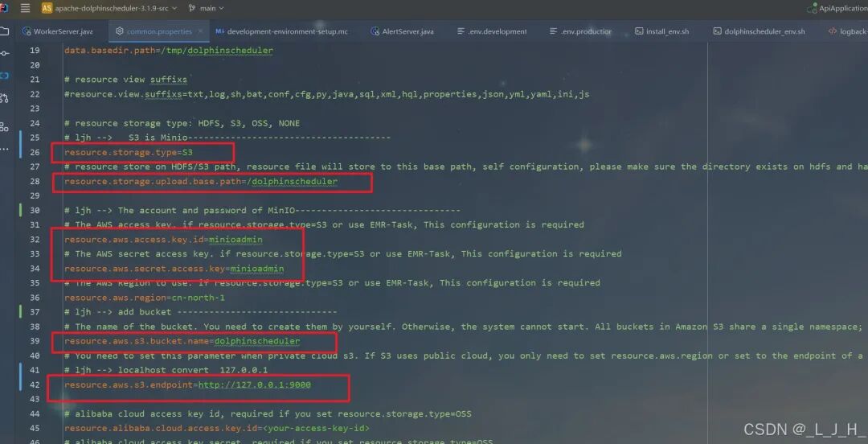Screen dimensions: 868x444
Task: Click the AS project badge icon
Action: coord(47,8)
